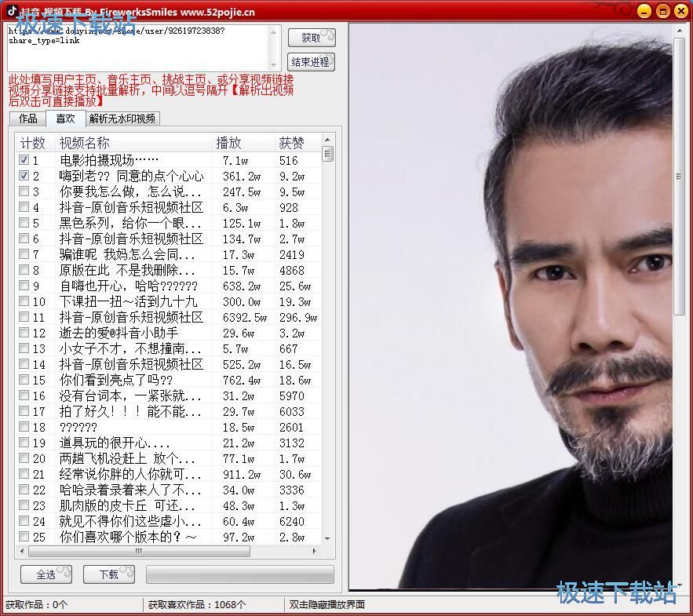Image resolution: width=693 pixels, height=616 pixels.
Task: Start download with the 下载 button
Action: (108, 574)
